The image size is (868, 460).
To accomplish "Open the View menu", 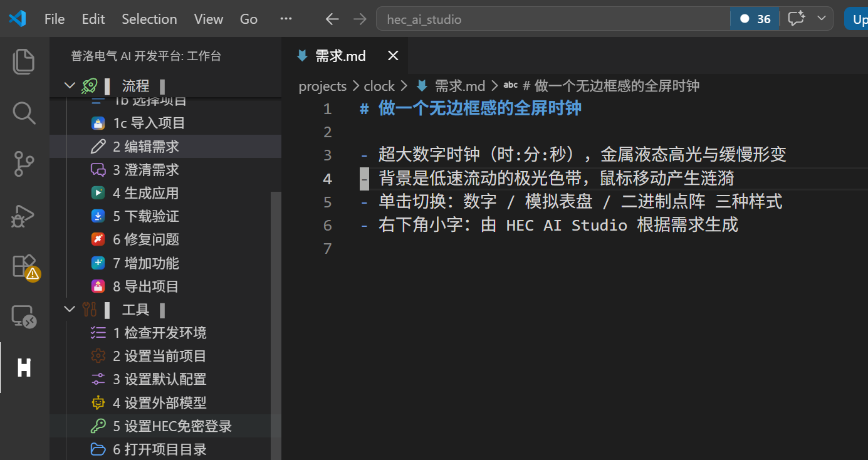I will 209,19.
